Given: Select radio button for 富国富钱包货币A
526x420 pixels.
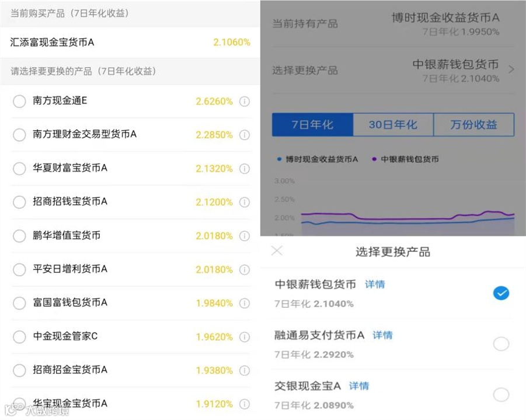Looking at the screenshot, I should pyautogui.click(x=19, y=303).
